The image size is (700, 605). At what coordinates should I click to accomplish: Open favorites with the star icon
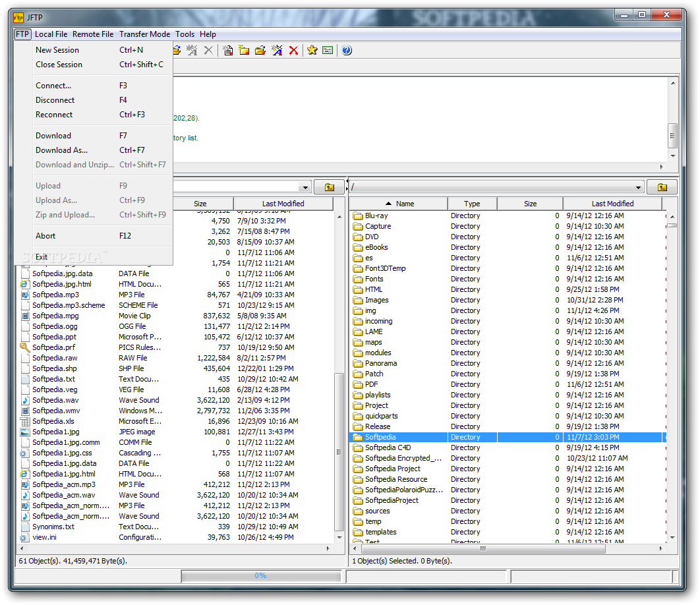[x=312, y=51]
